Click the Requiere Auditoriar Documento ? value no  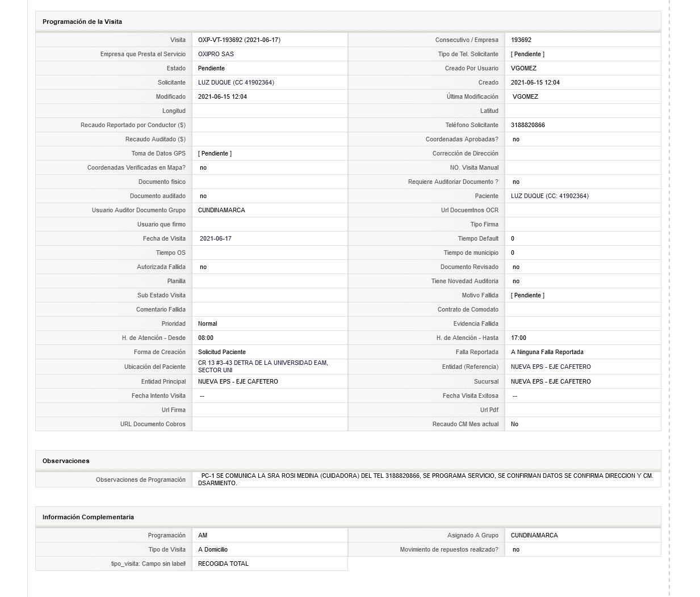(x=516, y=182)
